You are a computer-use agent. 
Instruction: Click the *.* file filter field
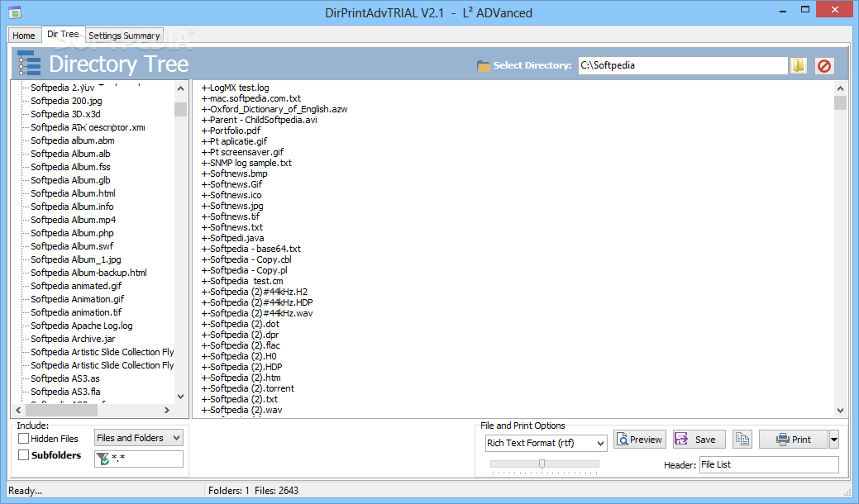point(139,459)
